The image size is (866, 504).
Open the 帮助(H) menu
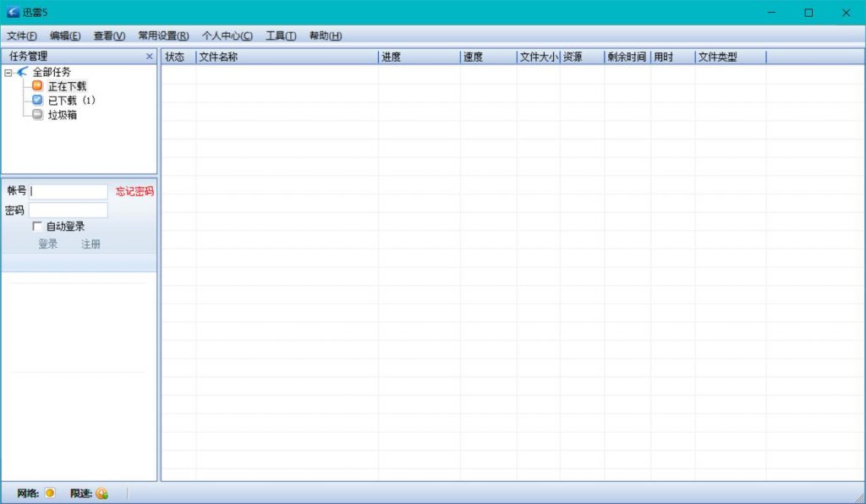point(326,36)
